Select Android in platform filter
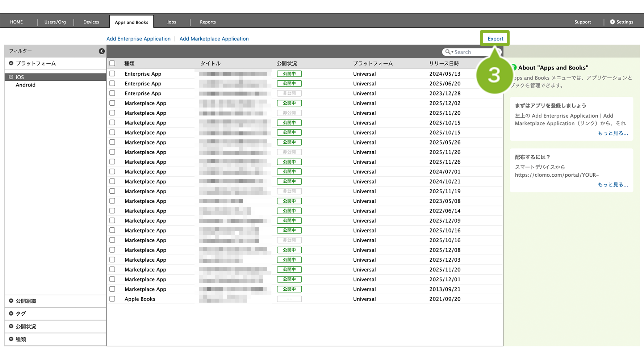The image size is (644, 362). (x=25, y=85)
